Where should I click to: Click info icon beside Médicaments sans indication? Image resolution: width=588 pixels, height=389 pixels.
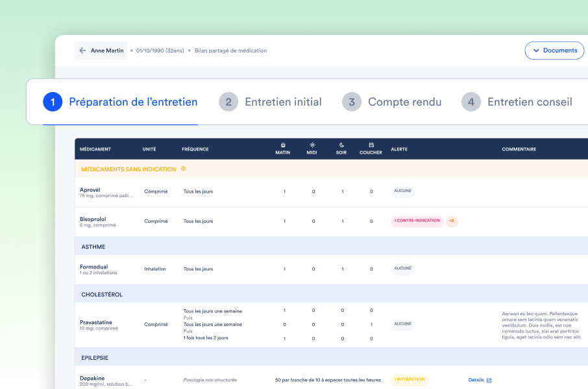(x=184, y=169)
